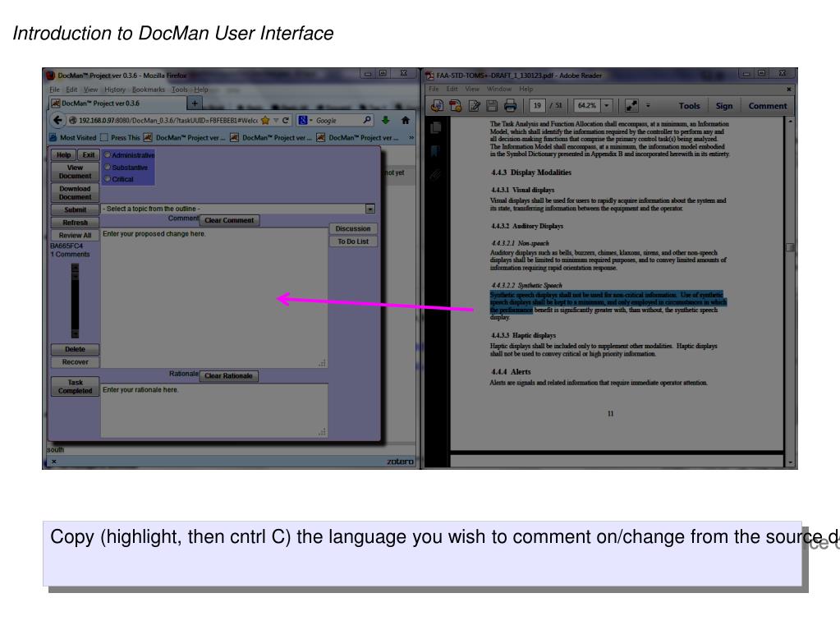Open Adobe Reader View menu
Viewport: 840px width, 630px height.
(472, 89)
